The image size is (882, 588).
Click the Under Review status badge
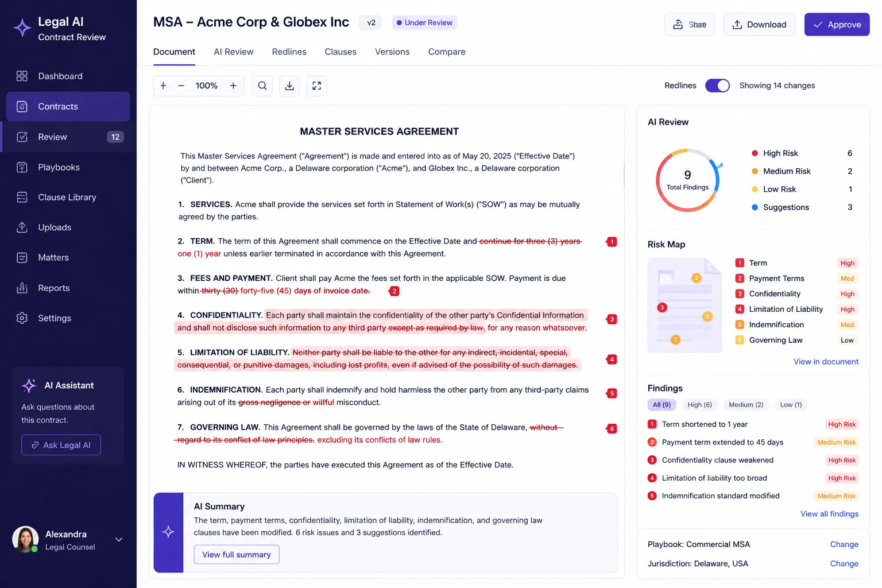(424, 23)
